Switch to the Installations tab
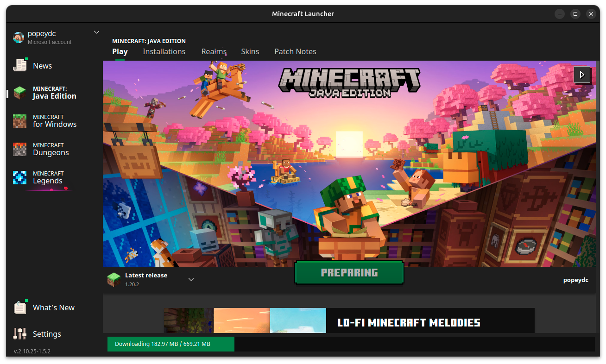 pyautogui.click(x=164, y=51)
